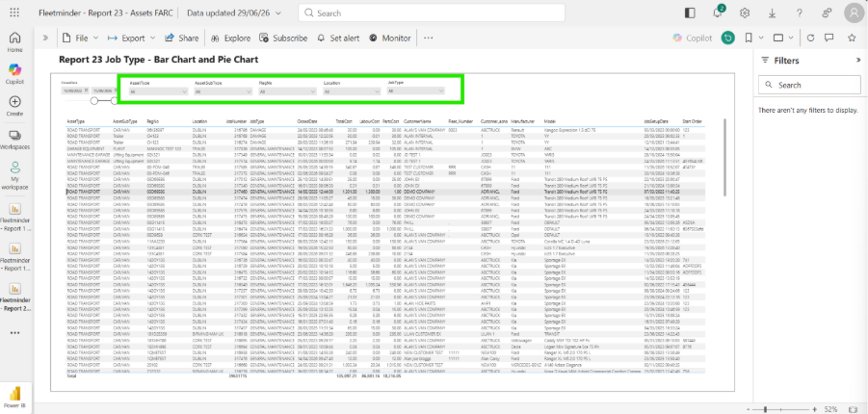Open Workspaces in the sidebar
Image resolution: width=868 pixels, height=414 pixels.
point(15,140)
